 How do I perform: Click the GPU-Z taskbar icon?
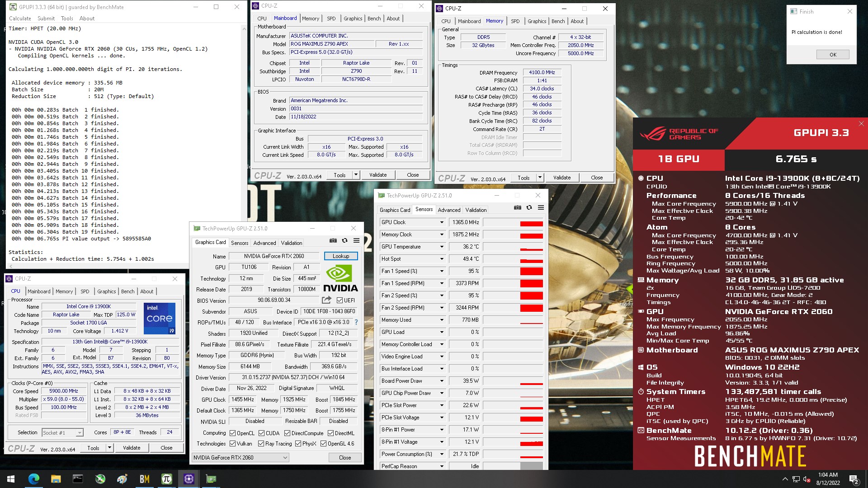(x=211, y=479)
